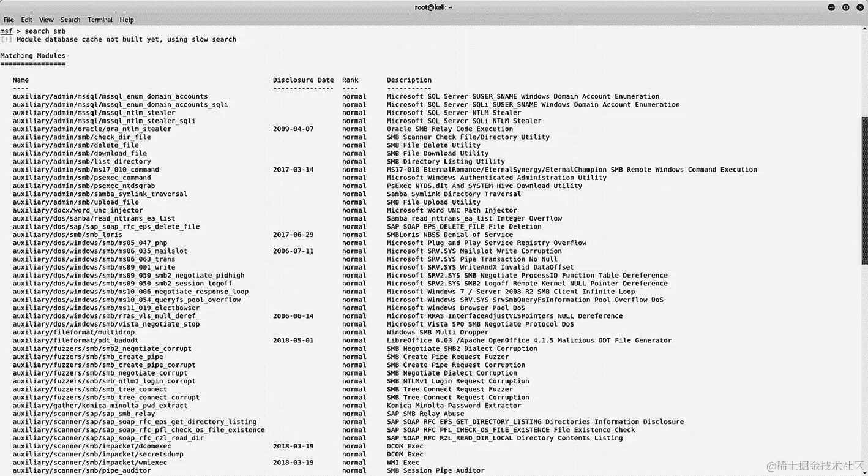Click 'SMBLoris NBSS Denial of Service' description

[450, 235]
